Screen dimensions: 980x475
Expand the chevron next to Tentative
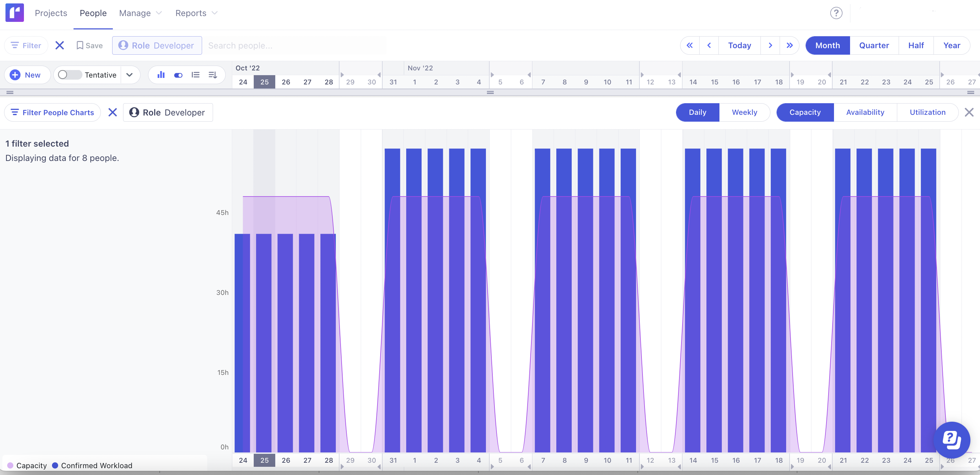click(x=130, y=74)
